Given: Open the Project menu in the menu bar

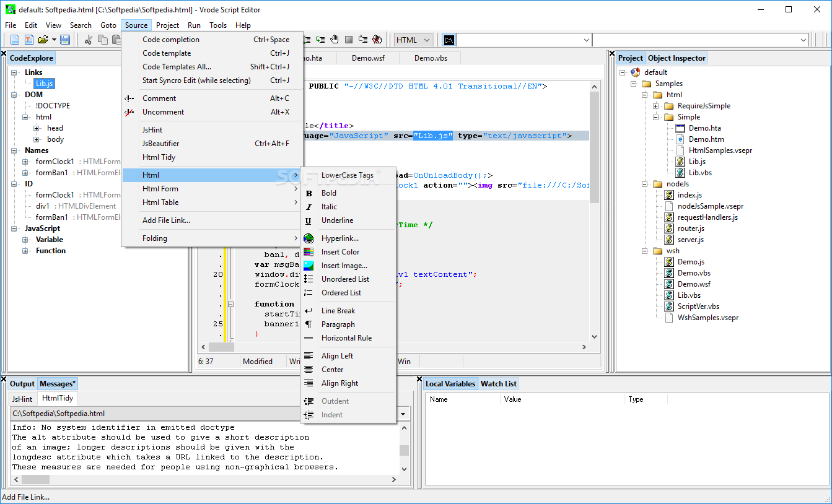Looking at the screenshot, I should pos(167,25).
